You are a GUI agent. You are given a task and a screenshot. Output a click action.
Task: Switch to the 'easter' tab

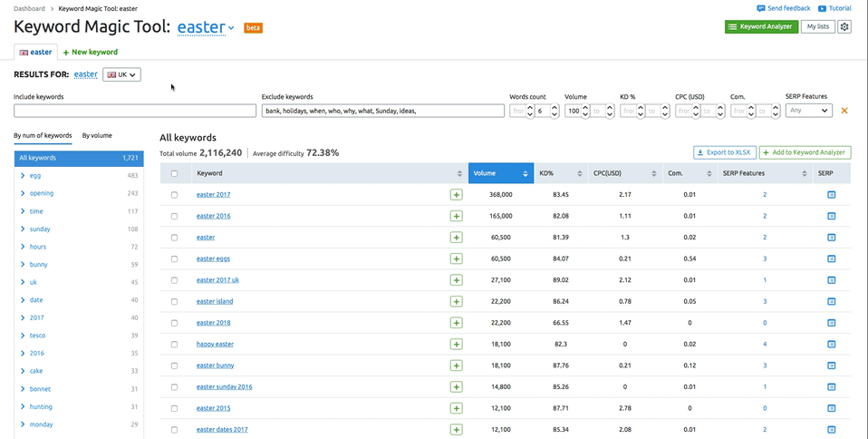pyautogui.click(x=35, y=52)
